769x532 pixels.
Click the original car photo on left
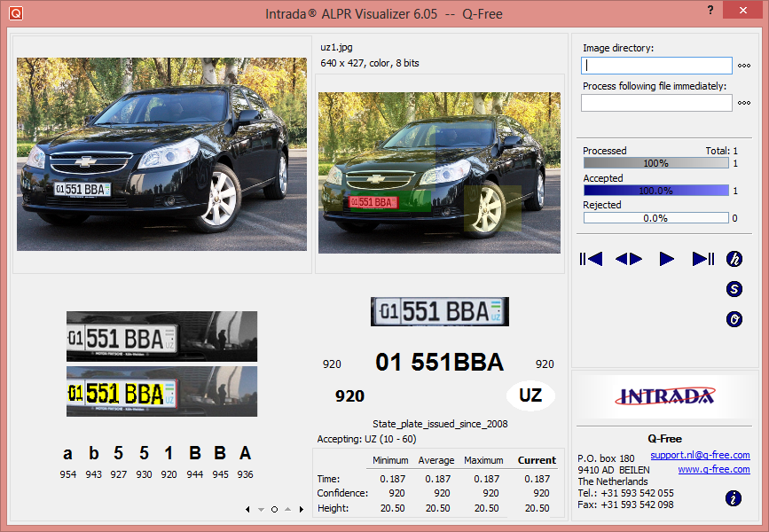point(161,154)
